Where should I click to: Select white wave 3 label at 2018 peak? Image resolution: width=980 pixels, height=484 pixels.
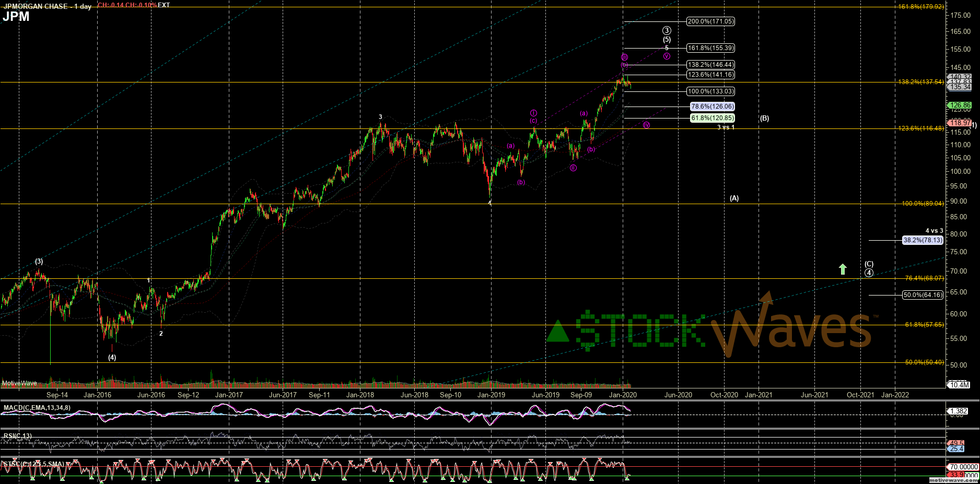point(380,117)
